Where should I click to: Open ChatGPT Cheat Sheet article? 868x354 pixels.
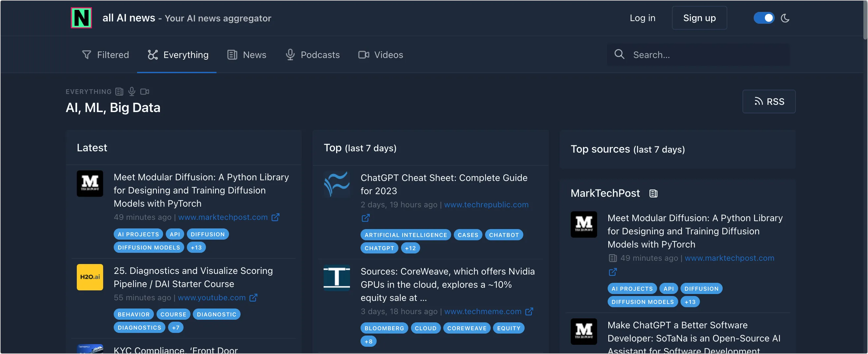click(444, 184)
